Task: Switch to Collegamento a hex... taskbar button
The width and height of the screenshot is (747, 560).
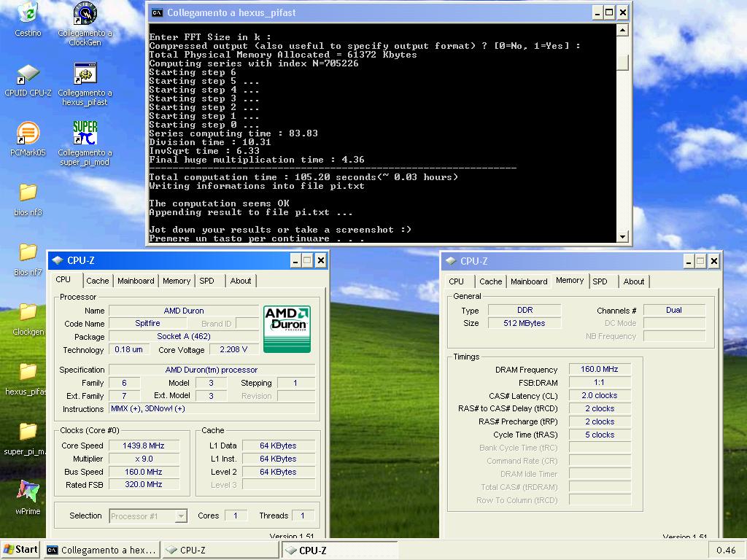Action: pyautogui.click(x=102, y=550)
